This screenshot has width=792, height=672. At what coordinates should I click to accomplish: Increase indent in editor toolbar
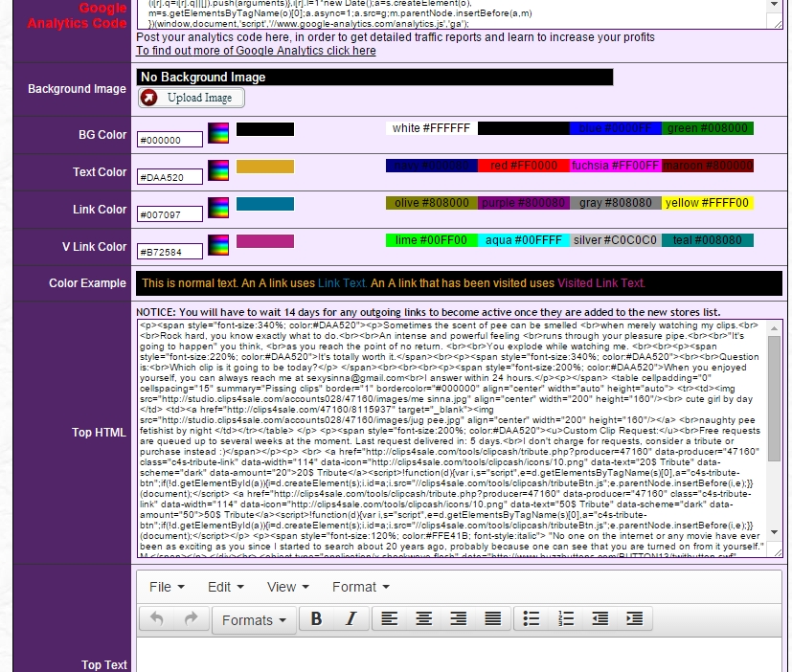click(x=634, y=619)
